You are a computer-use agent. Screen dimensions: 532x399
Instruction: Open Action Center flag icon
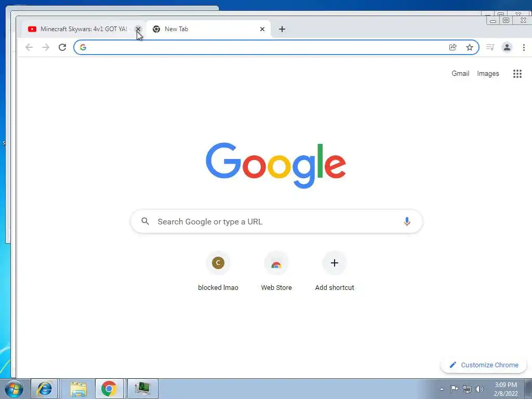click(x=454, y=389)
